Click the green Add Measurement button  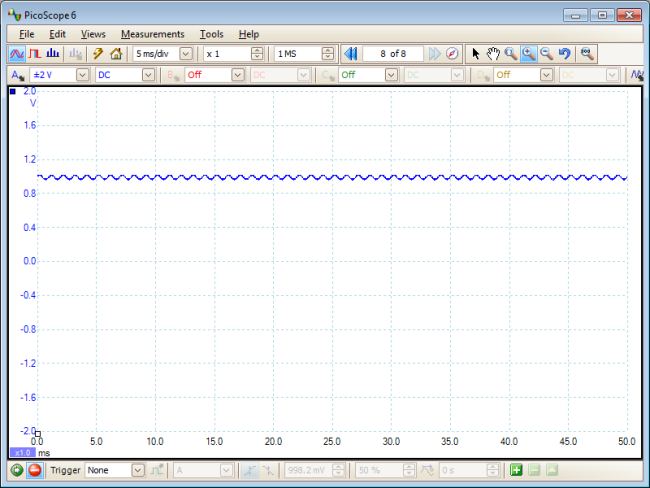pyautogui.click(x=516, y=470)
